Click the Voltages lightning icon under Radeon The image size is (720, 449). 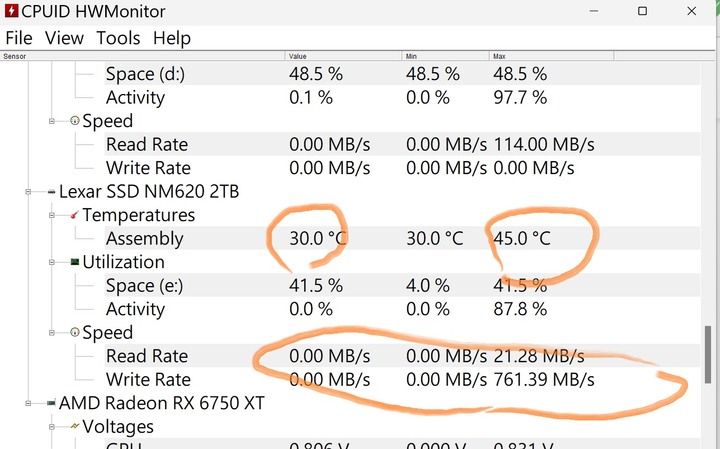[74, 426]
